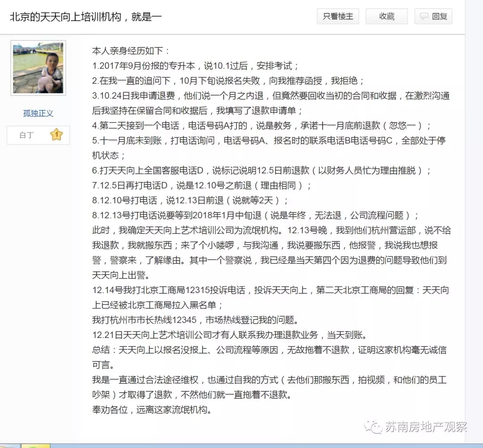Click the line starting 总结：天天向上以报名没报上
The image size is (483, 448).
pos(269,350)
